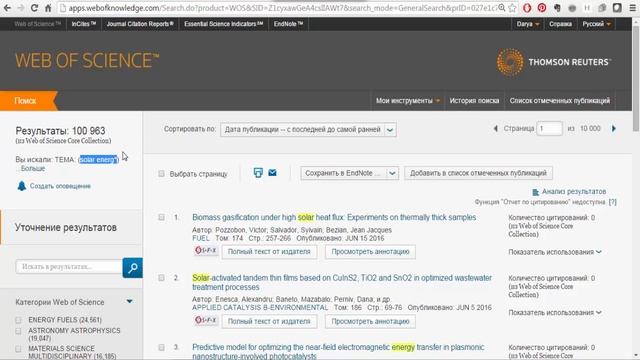
Task: Search within results with magnifier button
Action: [132, 268]
